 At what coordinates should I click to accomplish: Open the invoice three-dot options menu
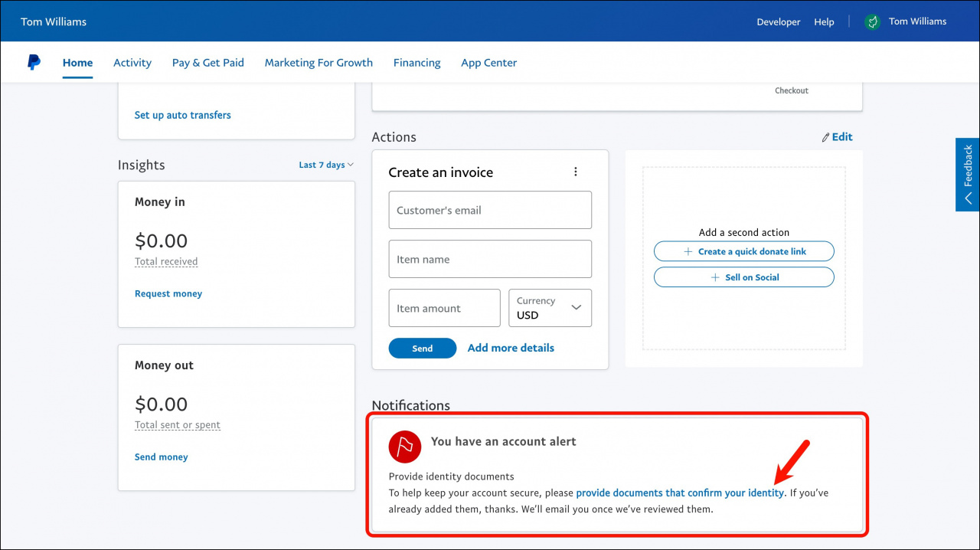[x=576, y=172]
